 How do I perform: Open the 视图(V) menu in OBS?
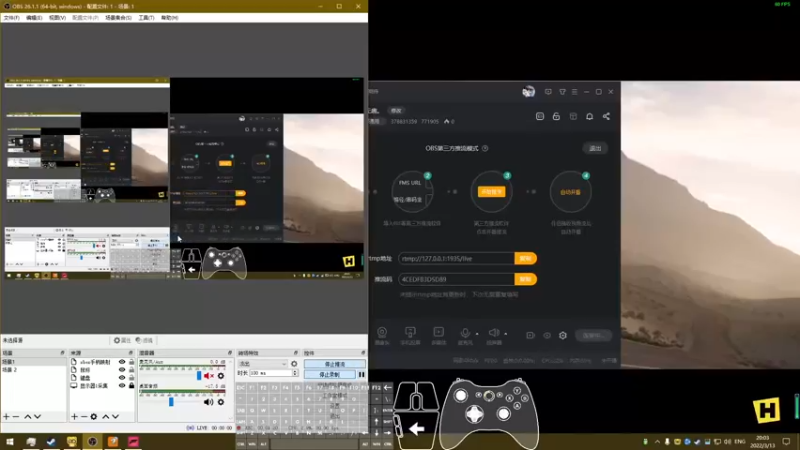pos(57,18)
